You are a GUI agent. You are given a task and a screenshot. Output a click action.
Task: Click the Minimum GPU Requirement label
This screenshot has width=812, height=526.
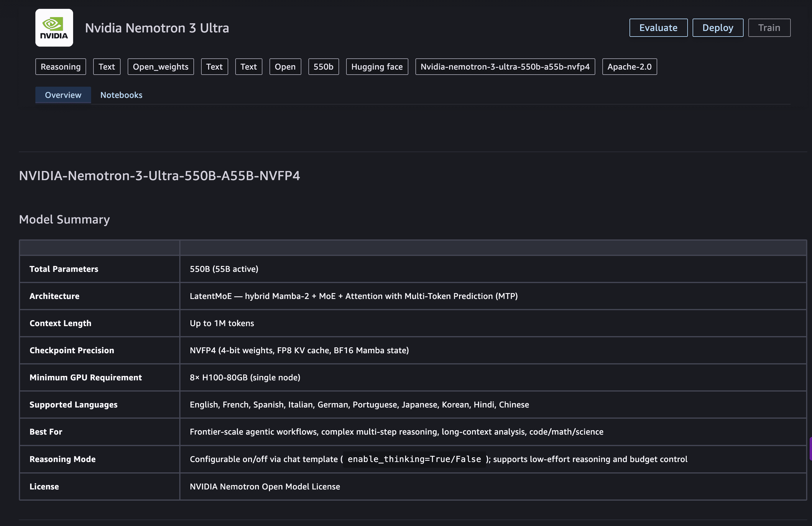point(86,377)
